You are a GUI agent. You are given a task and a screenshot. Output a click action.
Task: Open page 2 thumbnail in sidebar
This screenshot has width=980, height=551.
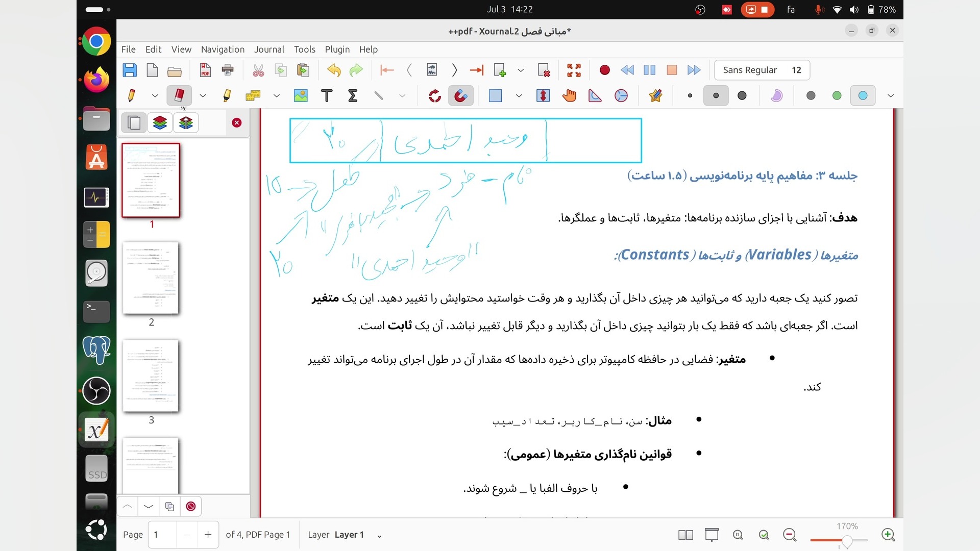tap(151, 279)
